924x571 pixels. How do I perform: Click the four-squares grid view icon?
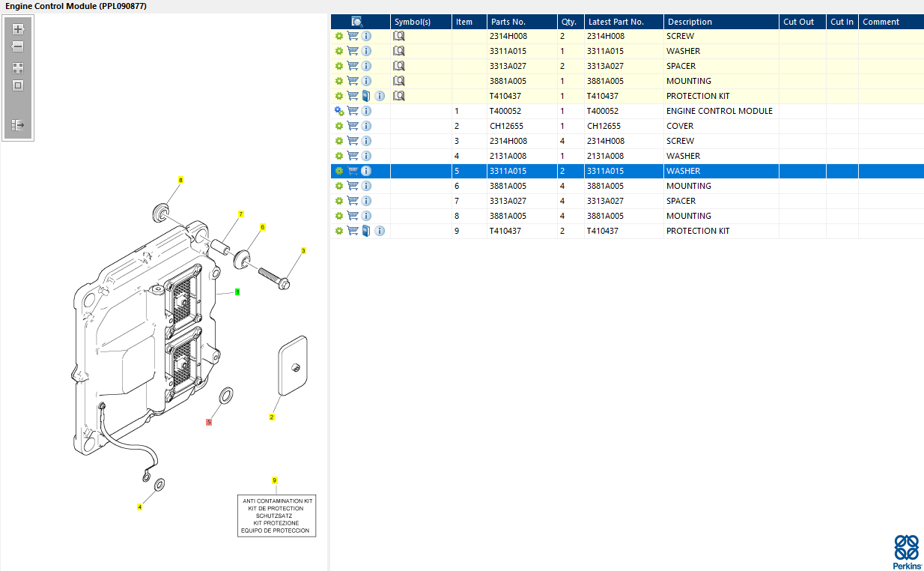click(18, 68)
